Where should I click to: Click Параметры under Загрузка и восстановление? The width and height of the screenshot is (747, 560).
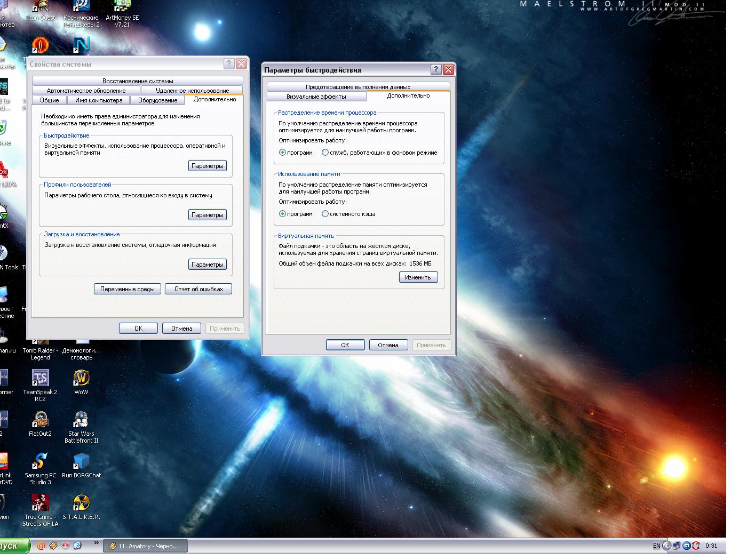(x=207, y=265)
